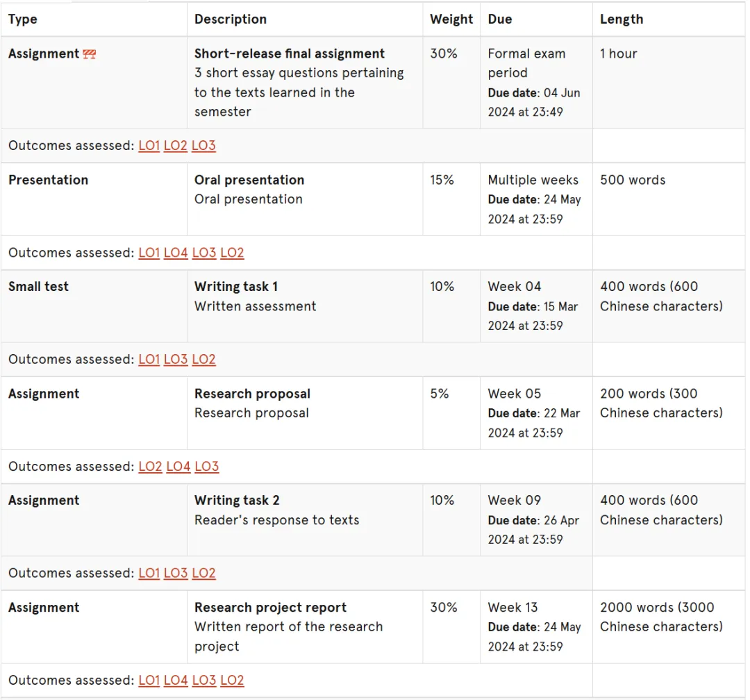Open LO2 link under Writing task 1
The height and width of the screenshot is (700, 750).
203,359
